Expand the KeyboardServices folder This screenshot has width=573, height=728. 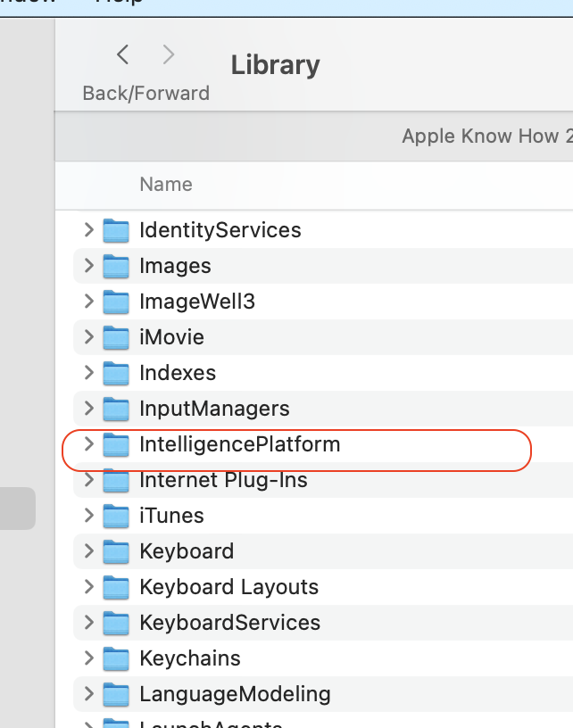88,623
